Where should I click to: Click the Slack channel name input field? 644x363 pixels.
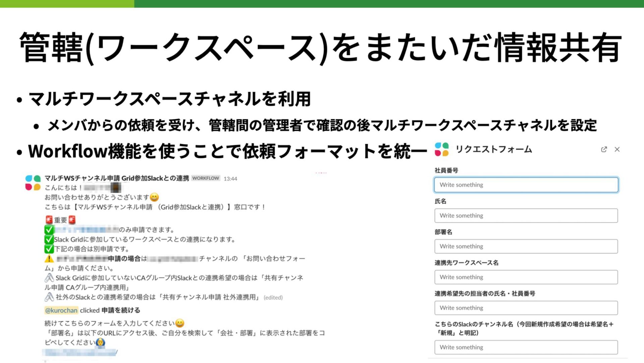tap(526, 347)
